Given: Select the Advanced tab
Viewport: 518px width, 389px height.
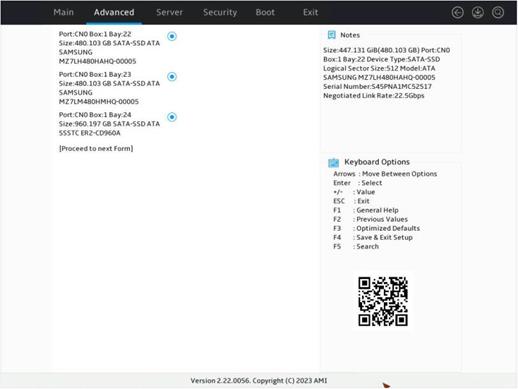Looking at the screenshot, I should [x=114, y=12].
